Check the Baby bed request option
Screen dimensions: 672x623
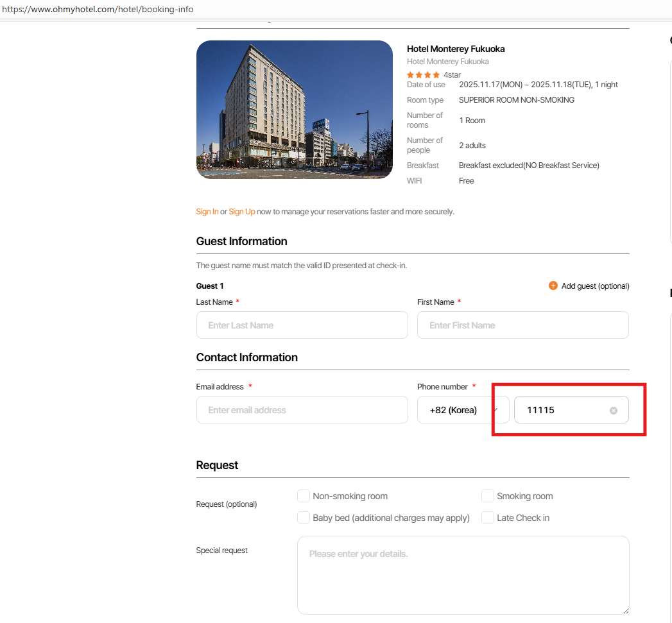tap(304, 518)
